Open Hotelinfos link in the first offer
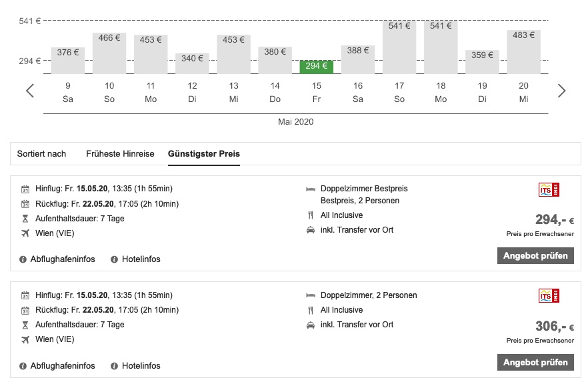 (x=141, y=259)
